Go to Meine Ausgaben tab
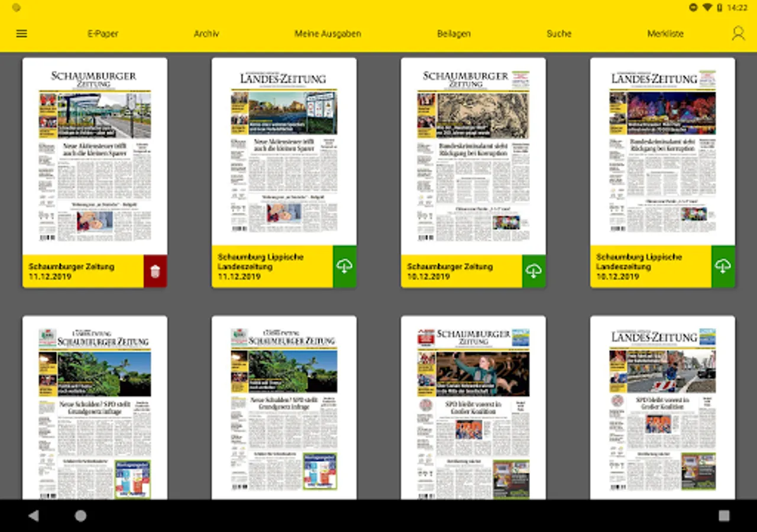The image size is (757, 532). [328, 34]
